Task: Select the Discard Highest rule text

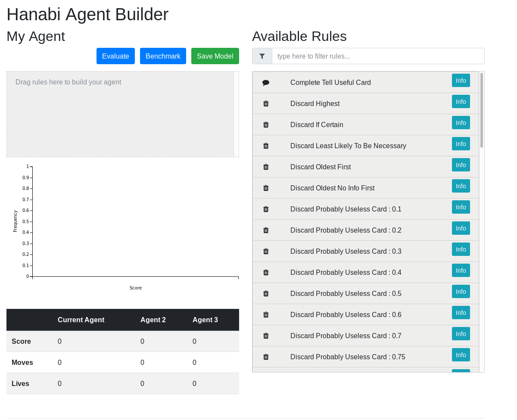Action: (x=315, y=103)
